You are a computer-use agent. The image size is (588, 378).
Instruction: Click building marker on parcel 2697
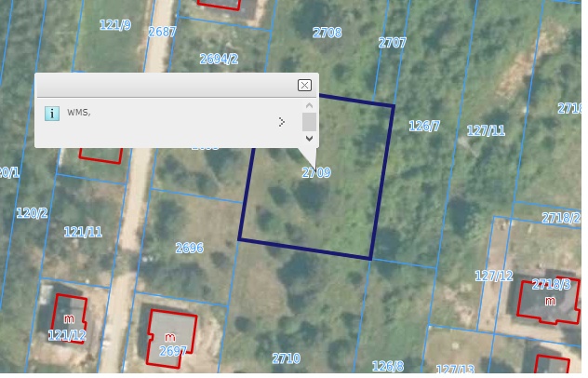click(x=169, y=337)
